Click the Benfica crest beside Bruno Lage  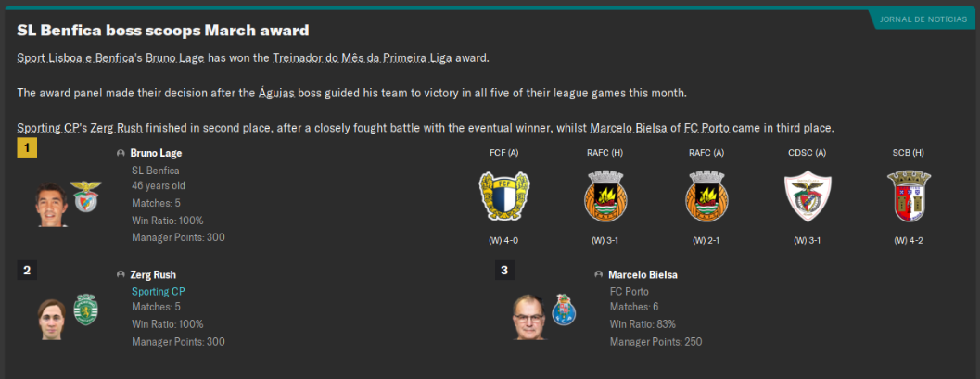(86, 196)
